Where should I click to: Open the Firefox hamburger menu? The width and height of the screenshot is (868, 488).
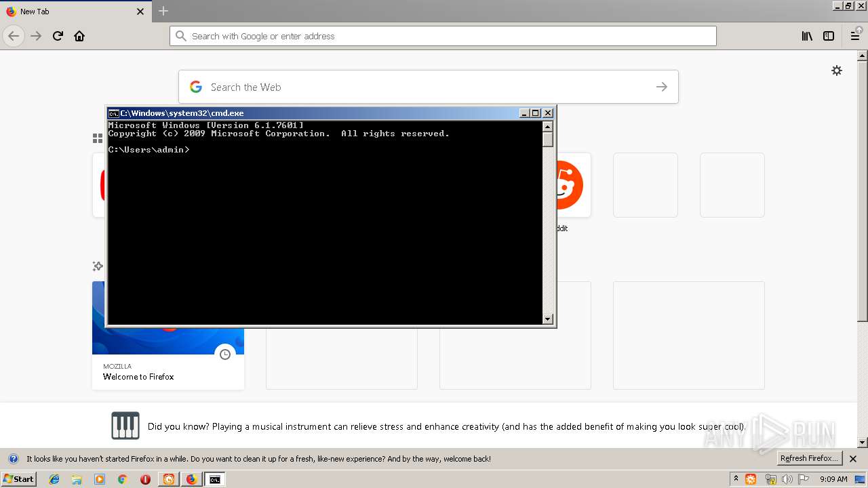(855, 36)
